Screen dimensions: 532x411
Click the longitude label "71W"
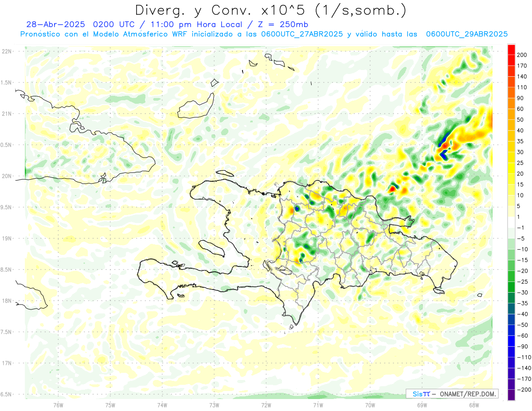(318, 405)
